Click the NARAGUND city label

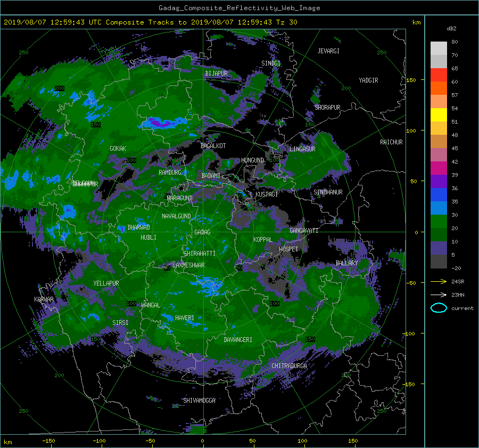click(x=180, y=198)
